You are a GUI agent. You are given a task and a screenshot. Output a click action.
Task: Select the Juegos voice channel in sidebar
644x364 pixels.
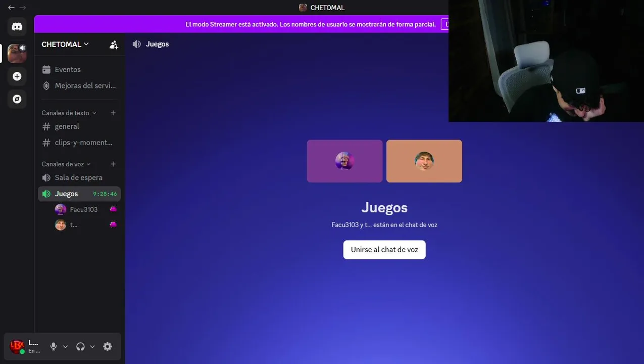[79, 194]
